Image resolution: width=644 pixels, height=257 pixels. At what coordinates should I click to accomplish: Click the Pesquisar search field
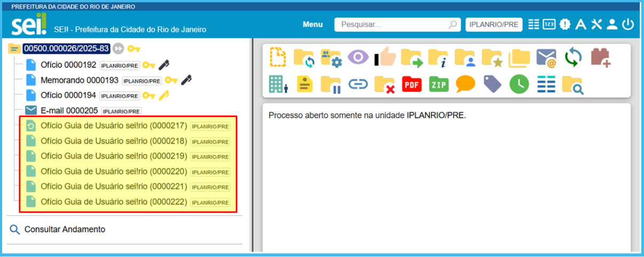(x=392, y=25)
